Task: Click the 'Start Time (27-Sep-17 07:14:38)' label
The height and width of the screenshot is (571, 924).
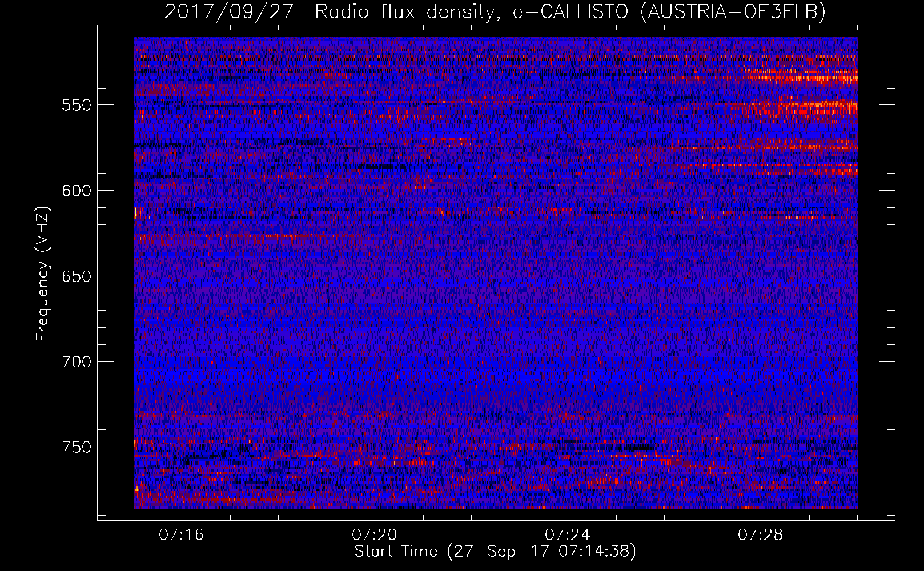Action: click(495, 552)
